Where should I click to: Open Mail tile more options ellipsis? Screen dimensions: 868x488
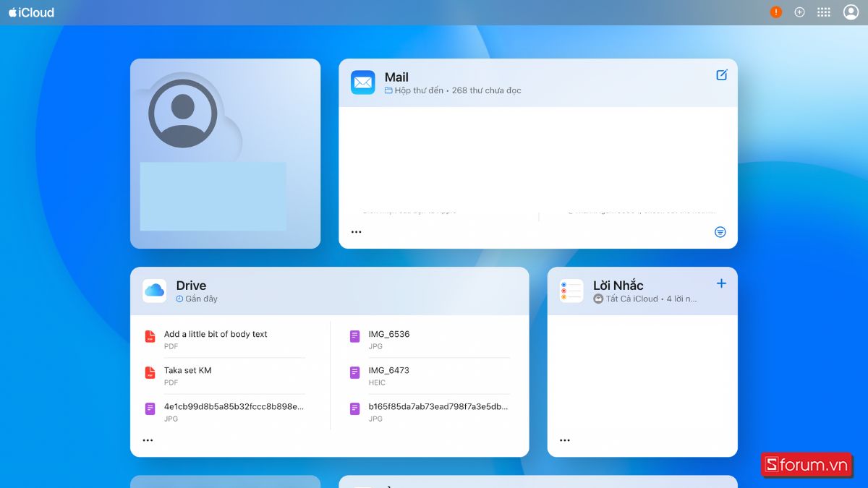pos(356,232)
